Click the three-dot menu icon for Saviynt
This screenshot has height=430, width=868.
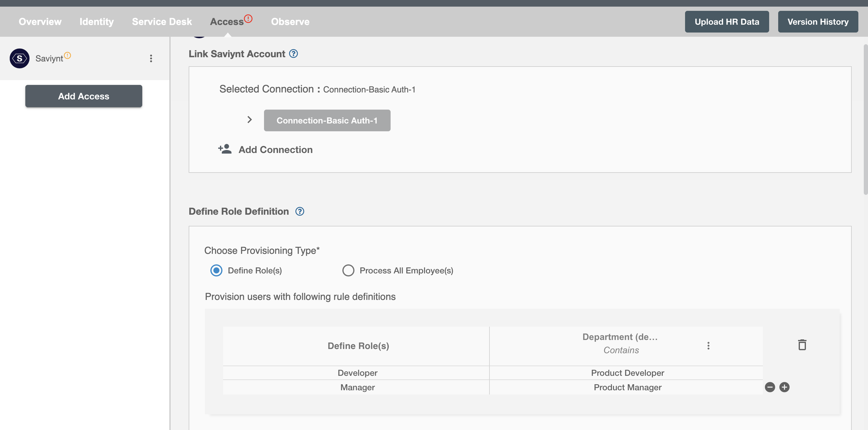click(x=151, y=58)
